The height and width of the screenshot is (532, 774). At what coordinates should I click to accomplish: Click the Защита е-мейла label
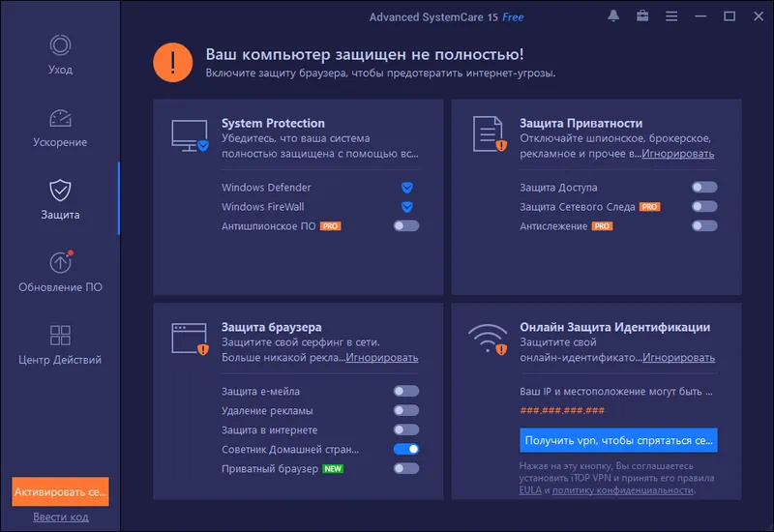pos(260,392)
